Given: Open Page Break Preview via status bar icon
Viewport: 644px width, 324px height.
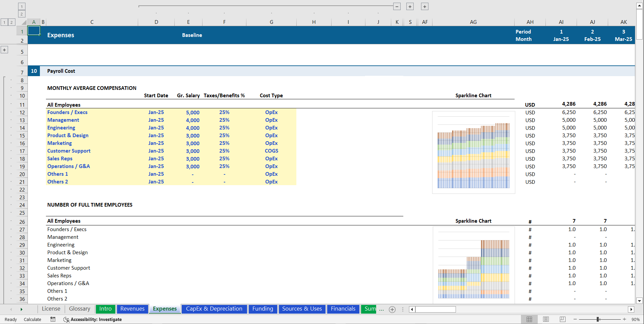Looking at the screenshot, I should click(562, 319).
